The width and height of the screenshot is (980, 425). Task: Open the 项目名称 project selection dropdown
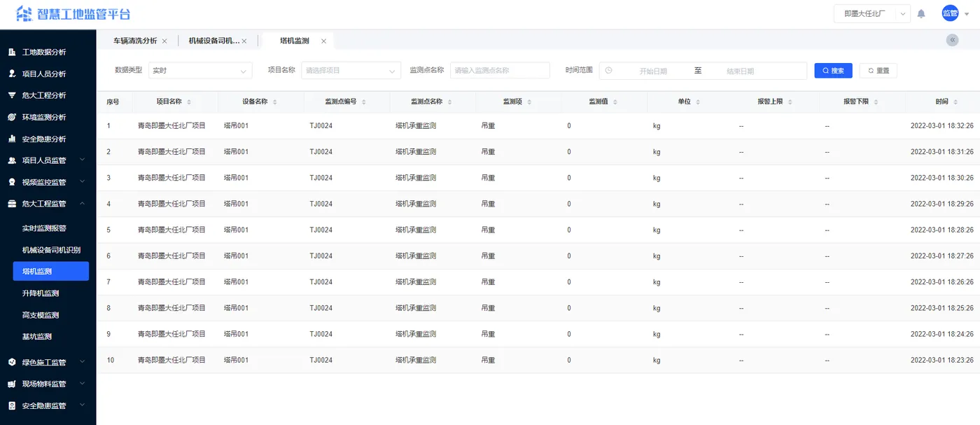(351, 71)
